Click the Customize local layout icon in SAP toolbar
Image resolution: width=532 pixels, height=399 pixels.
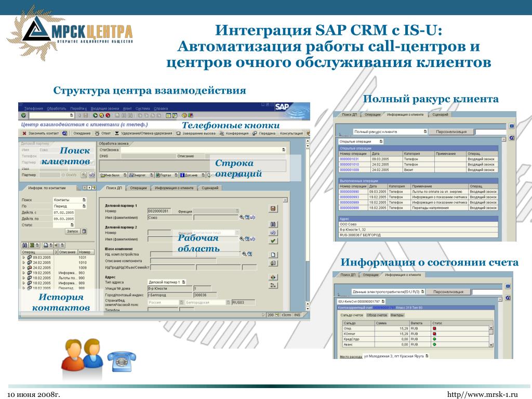coord(190,115)
